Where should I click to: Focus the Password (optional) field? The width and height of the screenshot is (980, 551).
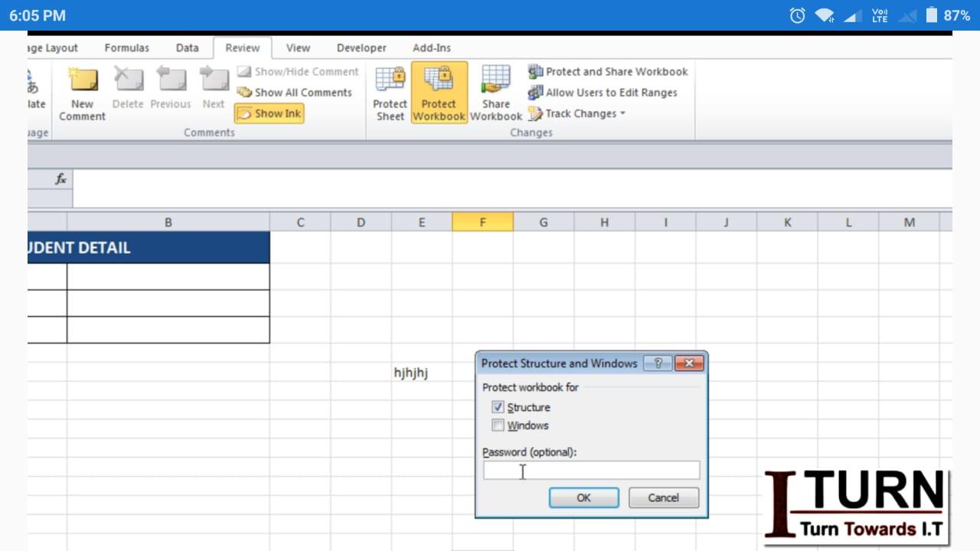pyautogui.click(x=591, y=471)
